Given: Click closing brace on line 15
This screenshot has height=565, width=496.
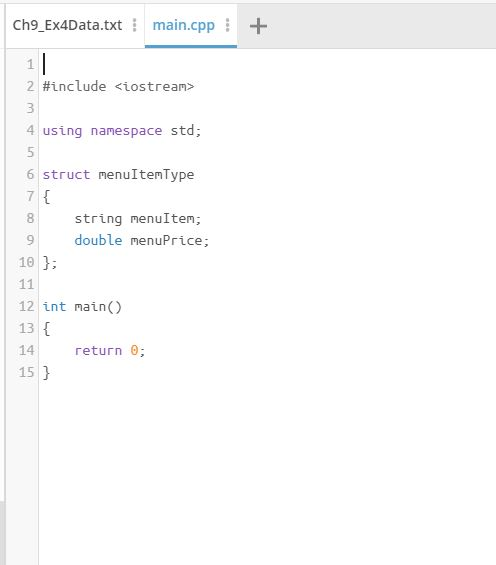Looking at the screenshot, I should click(x=46, y=372).
